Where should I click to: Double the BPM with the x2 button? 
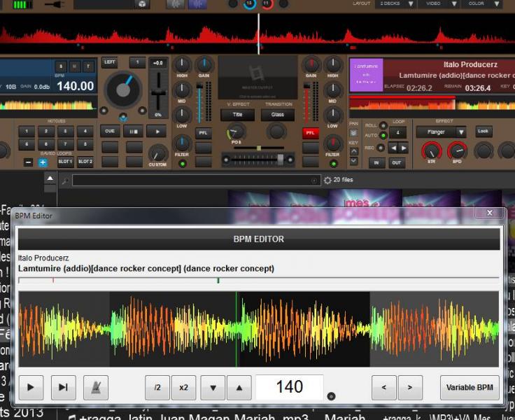(x=183, y=387)
